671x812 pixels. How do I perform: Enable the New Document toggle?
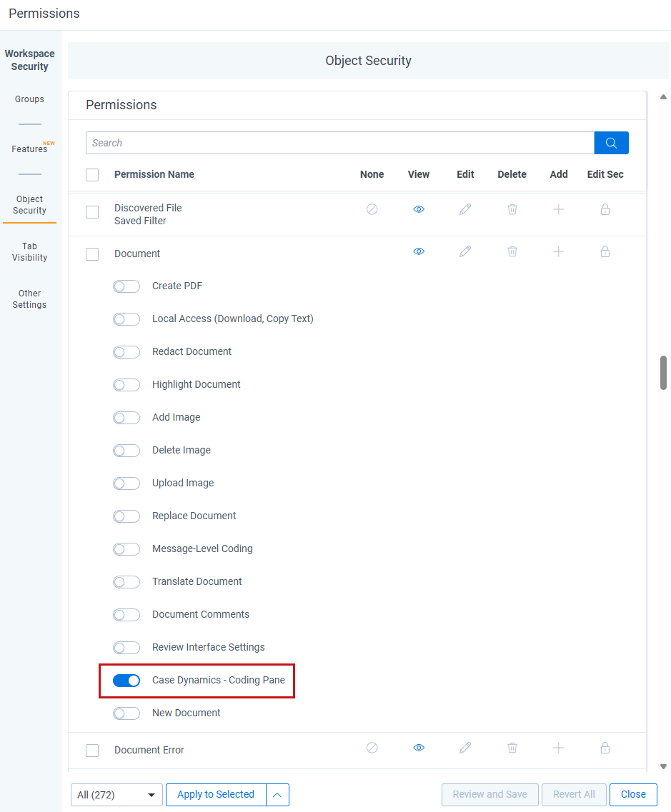tap(126, 713)
